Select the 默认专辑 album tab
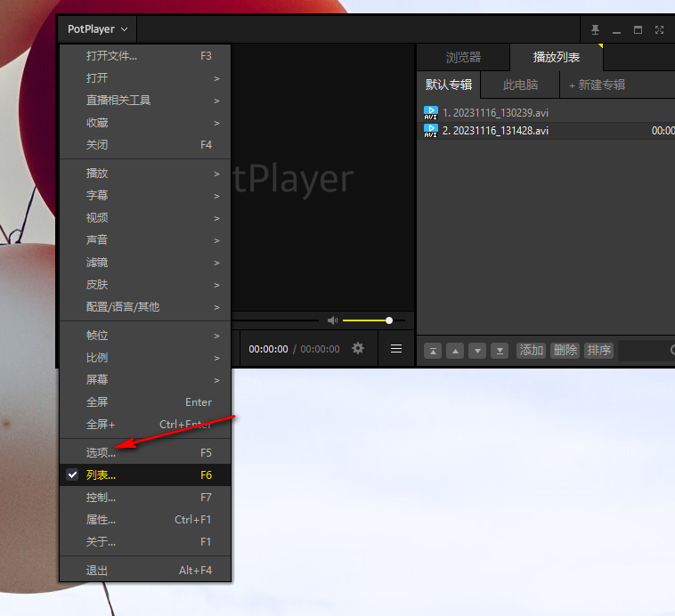Viewport: 675px width, 616px height. (449, 85)
